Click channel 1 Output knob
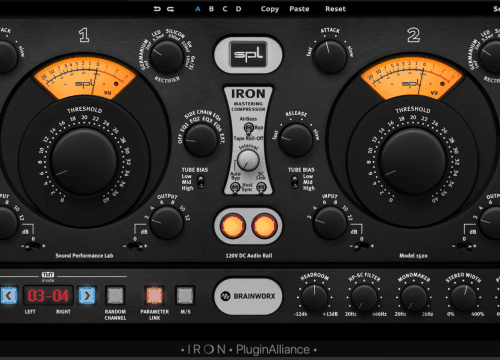The width and height of the screenshot is (500, 360). click(166, 223)
